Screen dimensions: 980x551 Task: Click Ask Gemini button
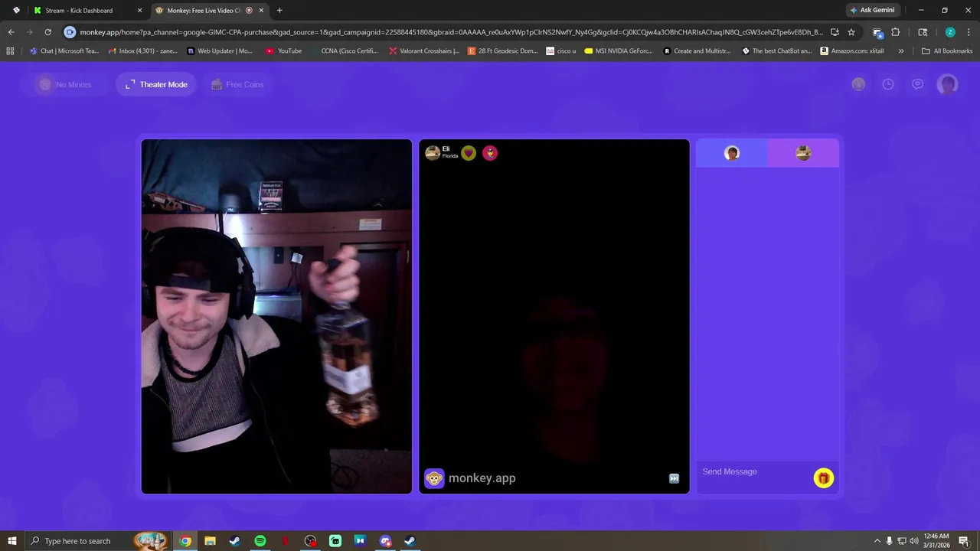tap(871, 10)
